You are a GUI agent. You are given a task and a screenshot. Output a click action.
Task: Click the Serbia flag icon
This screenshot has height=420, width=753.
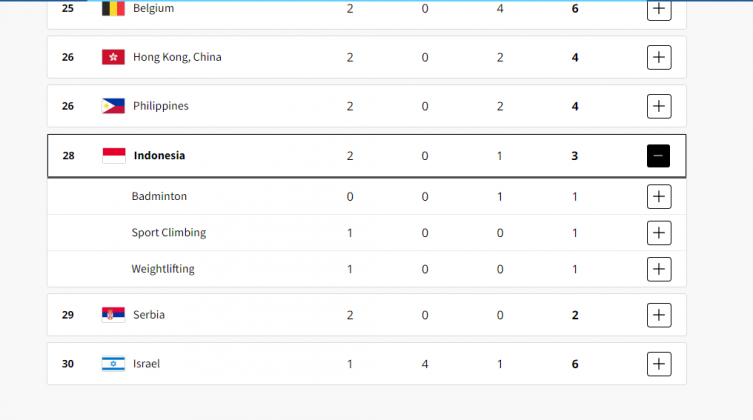[113, 315]
